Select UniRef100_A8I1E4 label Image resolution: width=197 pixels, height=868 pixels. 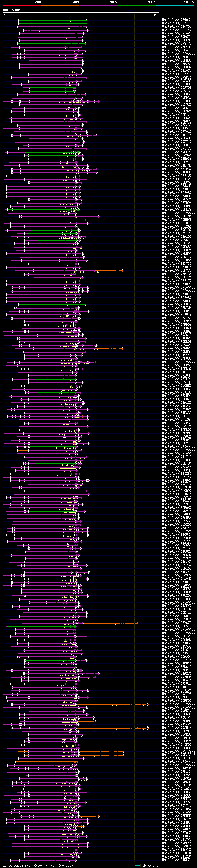(177, 660)
